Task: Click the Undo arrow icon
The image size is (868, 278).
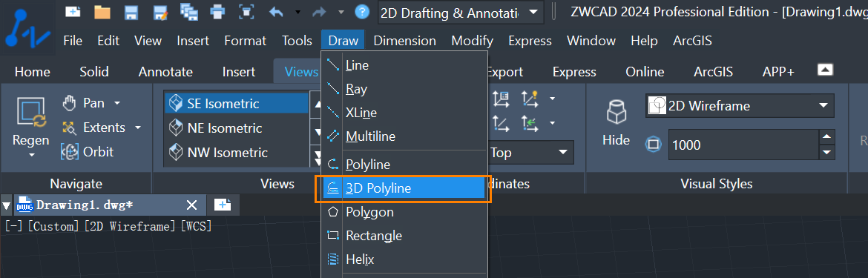Action: coord(276,12)
